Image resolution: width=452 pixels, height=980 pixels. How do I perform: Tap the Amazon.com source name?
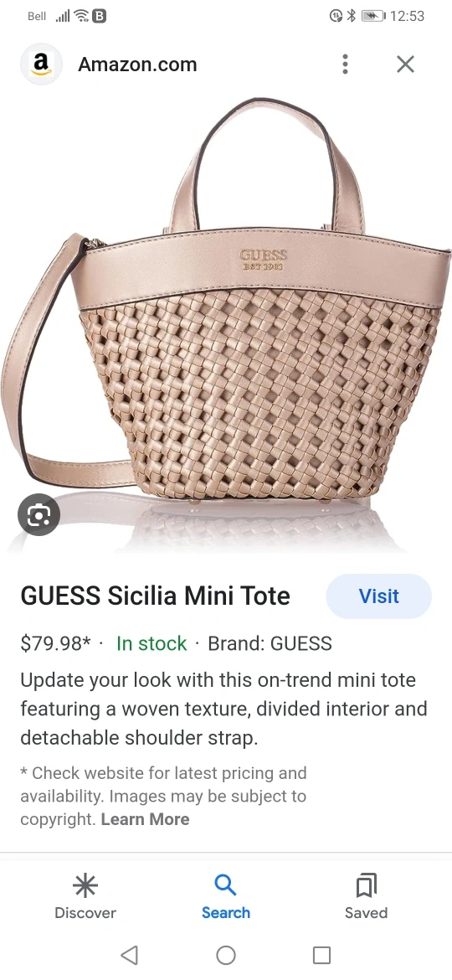[x=137, y=64]
